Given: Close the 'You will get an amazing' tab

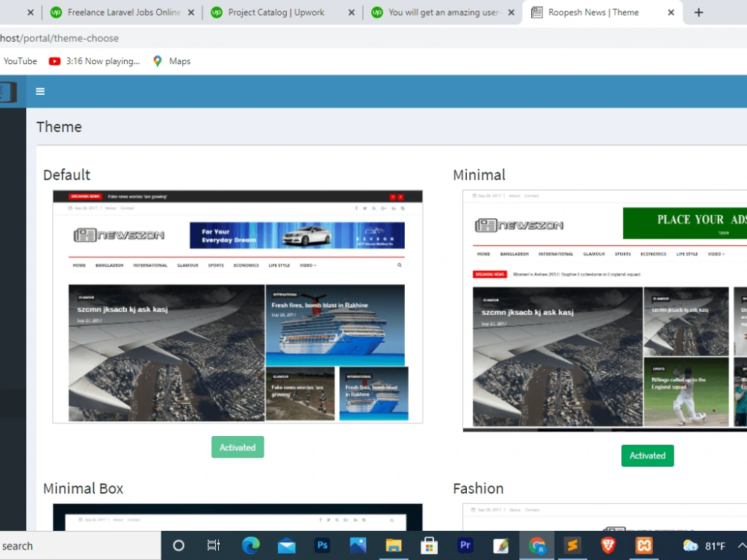Looking at the screenshot, I should tap(511, 13).
